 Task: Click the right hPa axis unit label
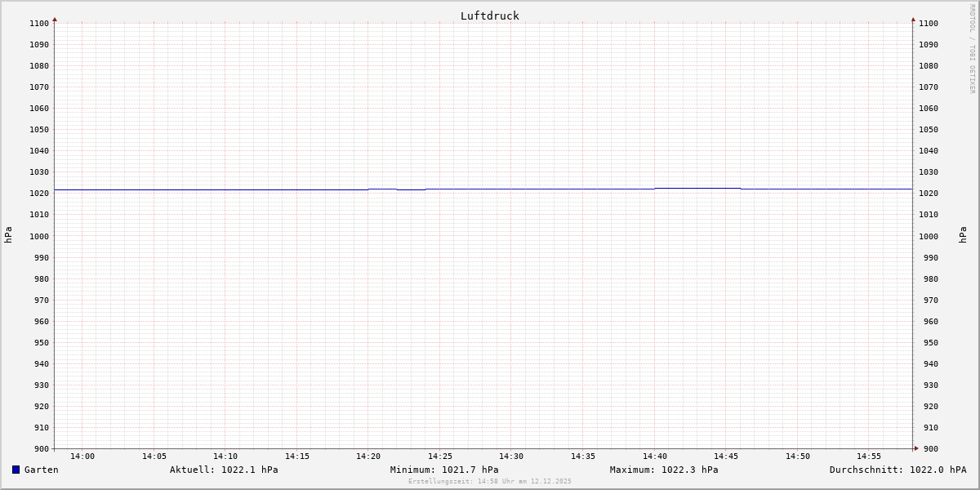point(963,235)
